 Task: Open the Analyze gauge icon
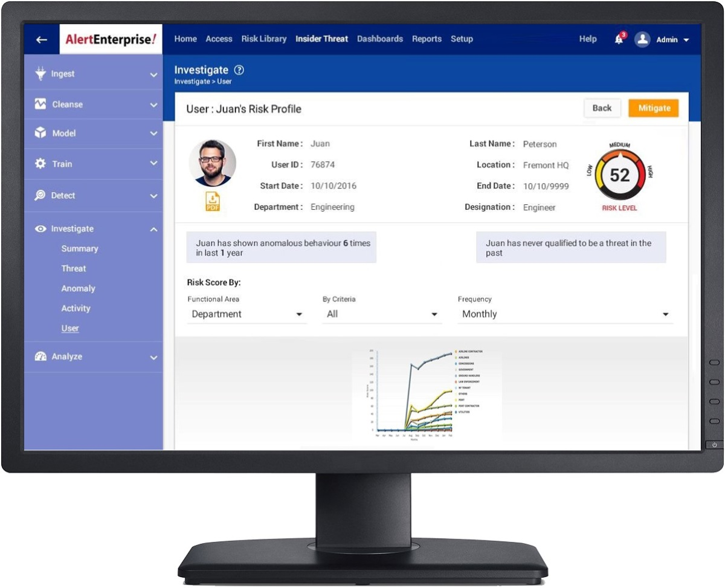40,357
